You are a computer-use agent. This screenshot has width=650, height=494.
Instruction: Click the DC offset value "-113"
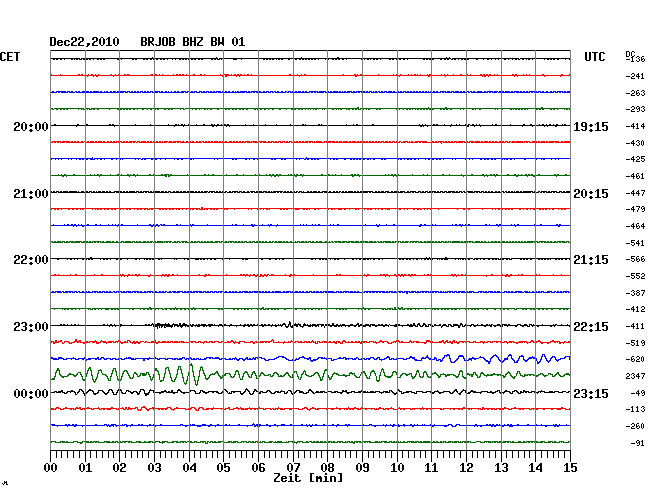635,409
